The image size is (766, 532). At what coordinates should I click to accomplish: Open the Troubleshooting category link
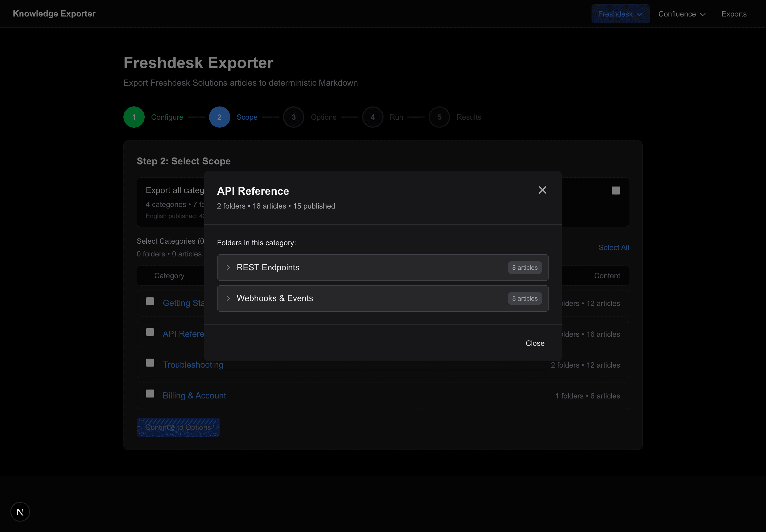coord(193,365)
